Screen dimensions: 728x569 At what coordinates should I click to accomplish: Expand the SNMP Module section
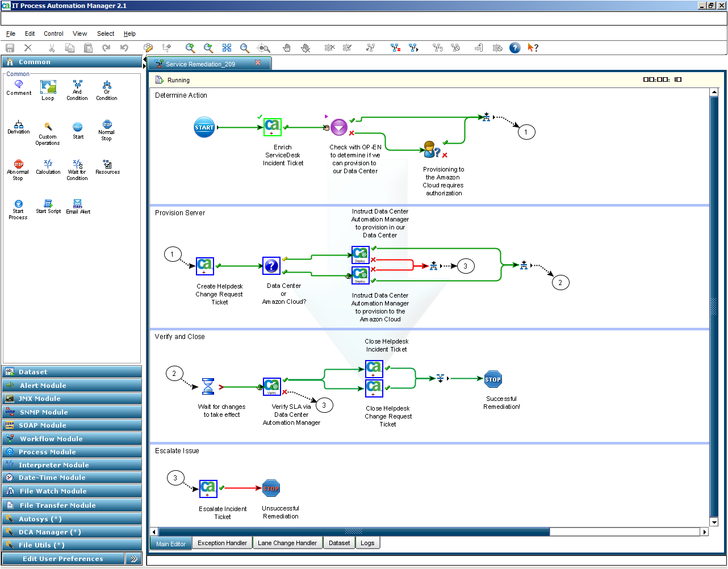(72, 412)
